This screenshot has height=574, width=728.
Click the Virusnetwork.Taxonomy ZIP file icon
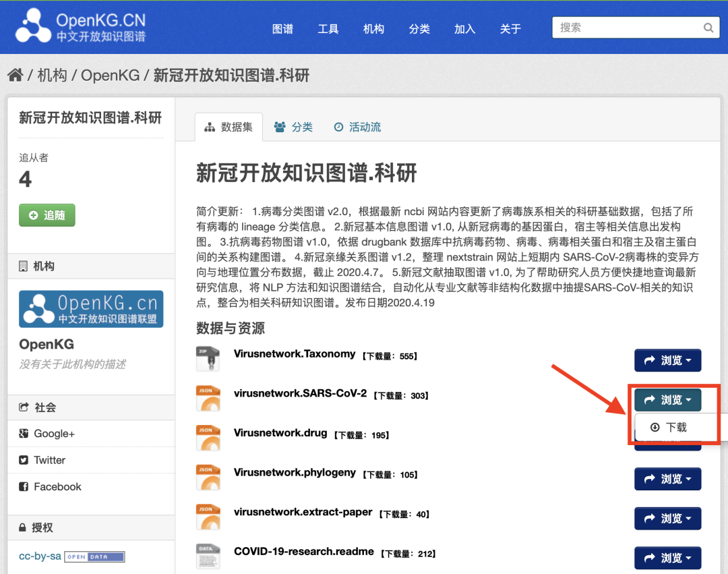208,359
